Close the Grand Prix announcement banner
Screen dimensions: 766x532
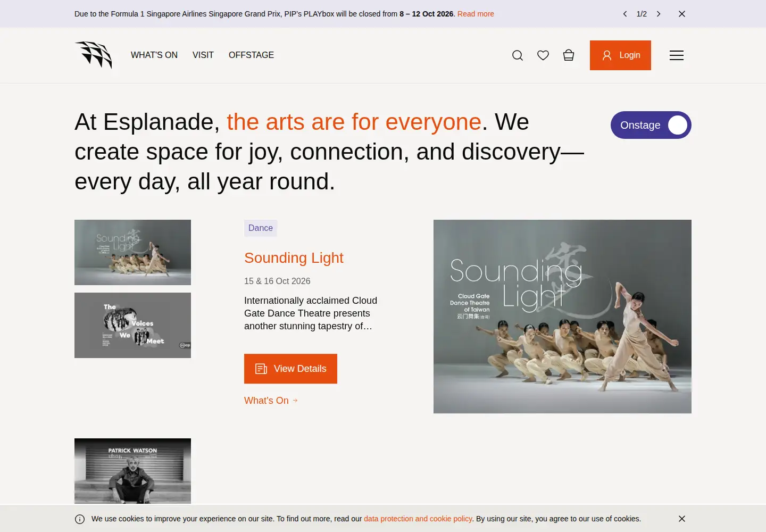point(682,14)
